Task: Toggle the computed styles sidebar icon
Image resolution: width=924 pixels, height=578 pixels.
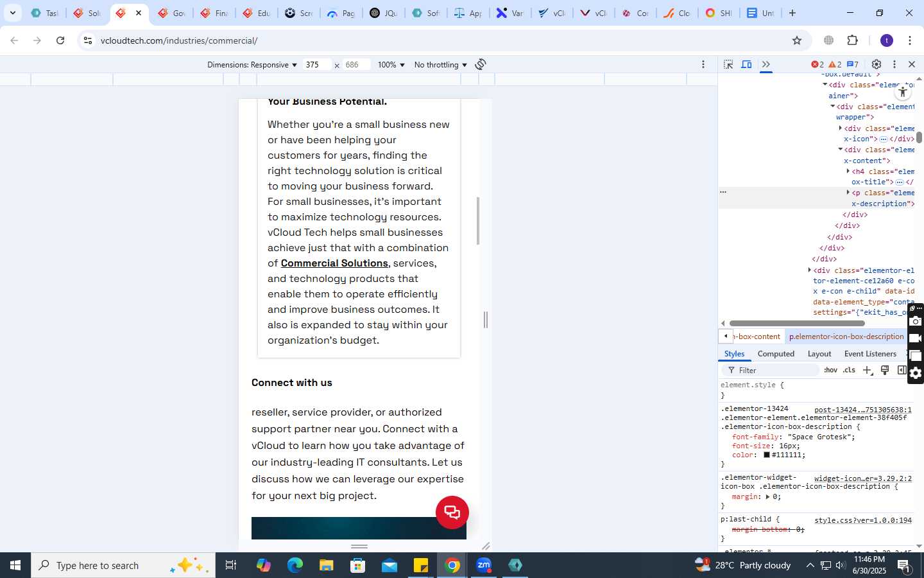Action: coord(902,370)
